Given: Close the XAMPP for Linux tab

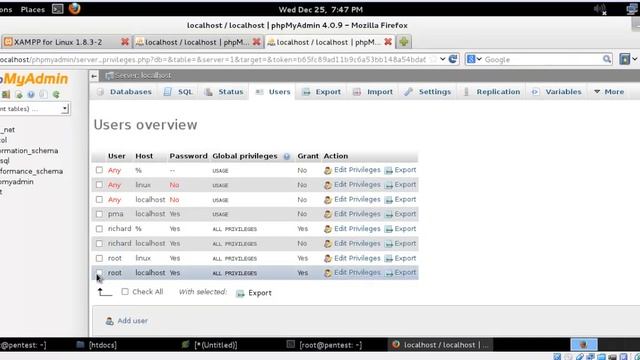Looking at the screenshot, I should (x=125, y=42).
